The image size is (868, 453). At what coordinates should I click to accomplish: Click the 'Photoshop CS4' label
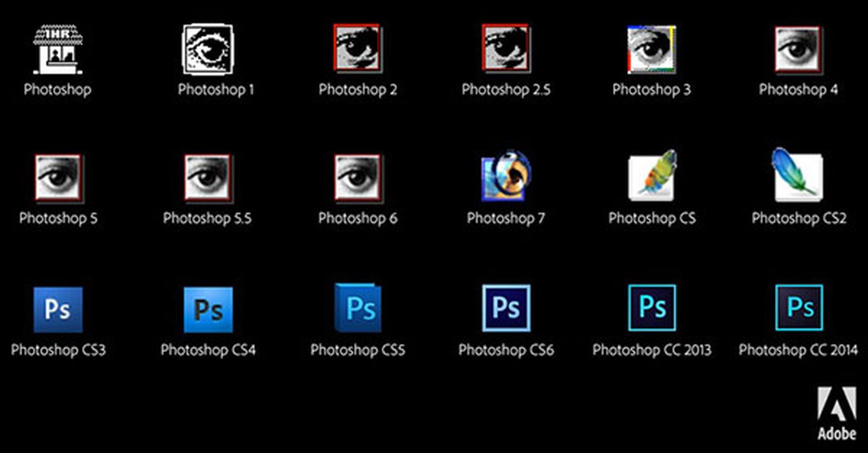tap(208, 351)
